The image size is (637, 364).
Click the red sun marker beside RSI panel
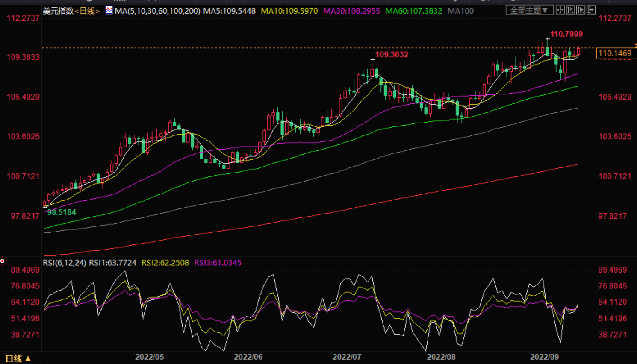click(3, 261)
